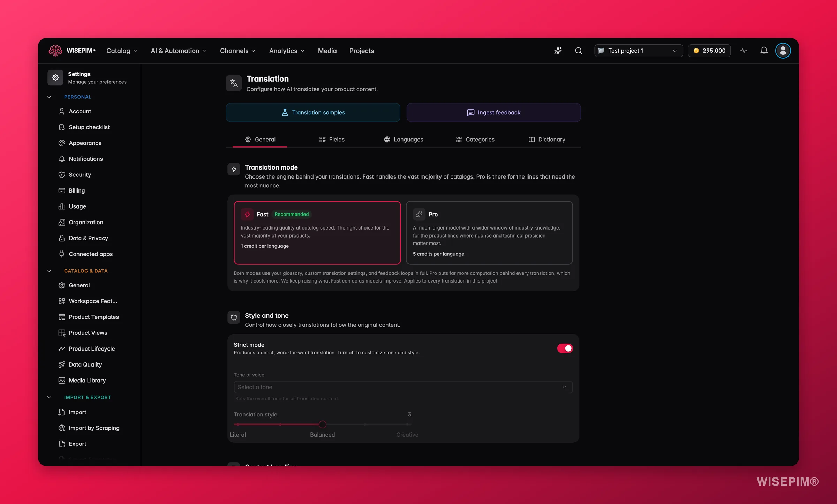Screen dimensions: 837x504
Task: Click the credits balance 295,000
Action: coord(709,51)
